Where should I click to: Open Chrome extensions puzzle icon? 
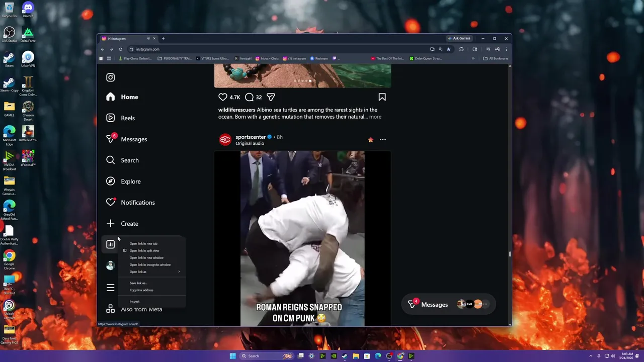461,49
